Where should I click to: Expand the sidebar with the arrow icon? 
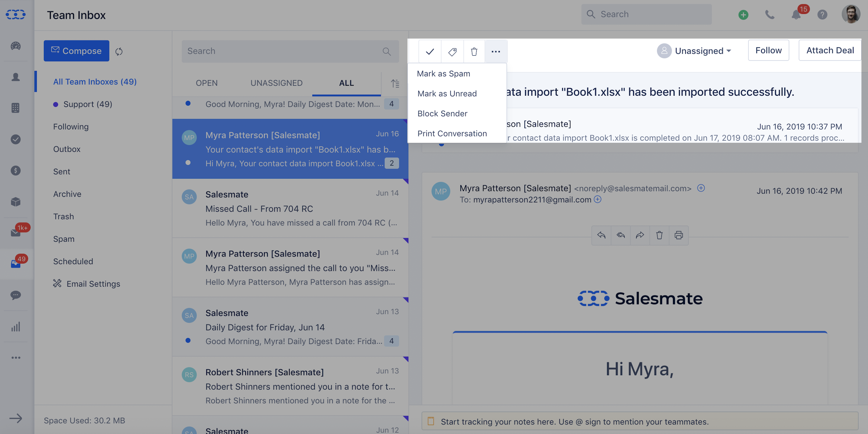pos(15,419)
